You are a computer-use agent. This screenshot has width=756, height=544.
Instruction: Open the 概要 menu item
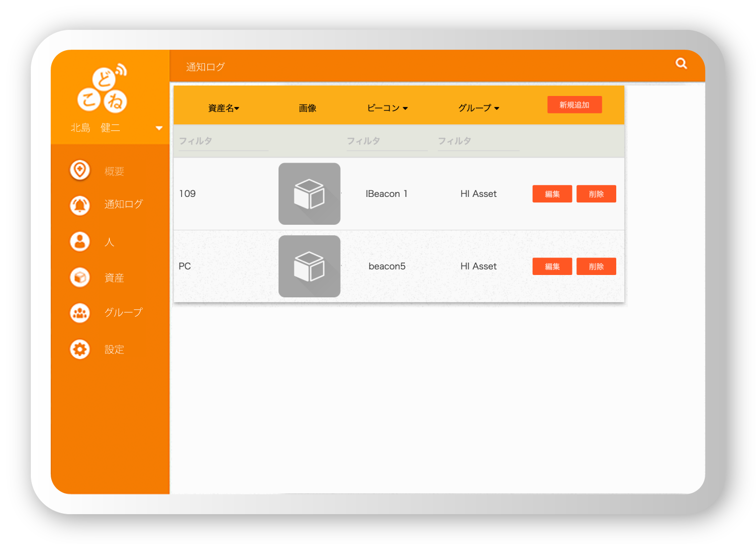pos(114,171)
